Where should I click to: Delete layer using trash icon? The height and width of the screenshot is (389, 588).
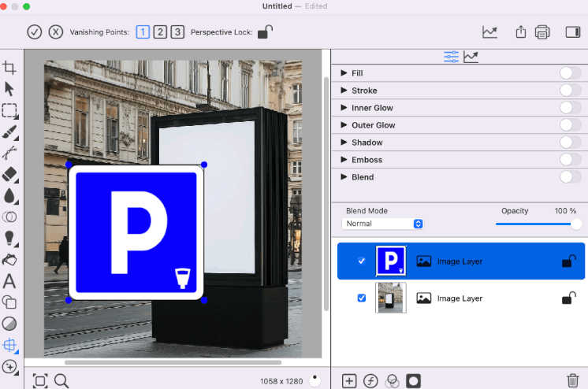point(572,380)
